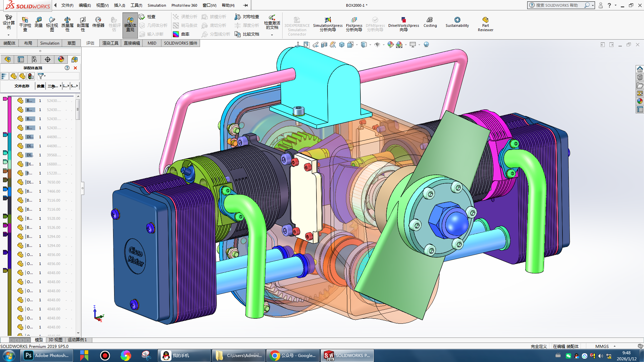
Task: Open Design Library in right task pane
Action: pyautogui.click(x=640, y=77)
